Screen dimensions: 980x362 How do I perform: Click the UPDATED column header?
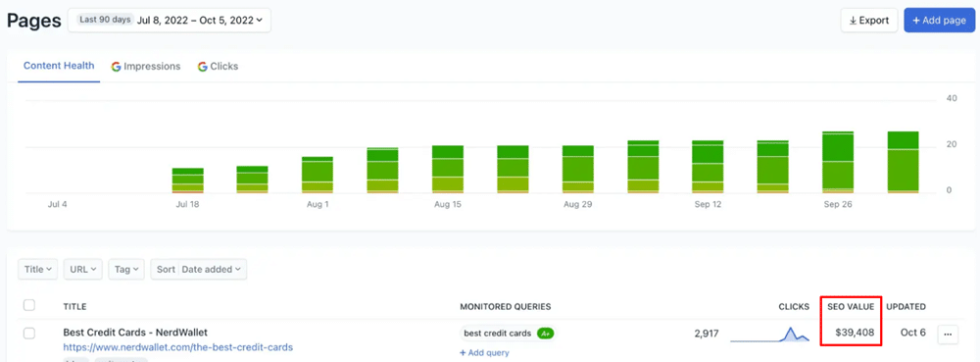coord(906,307)
